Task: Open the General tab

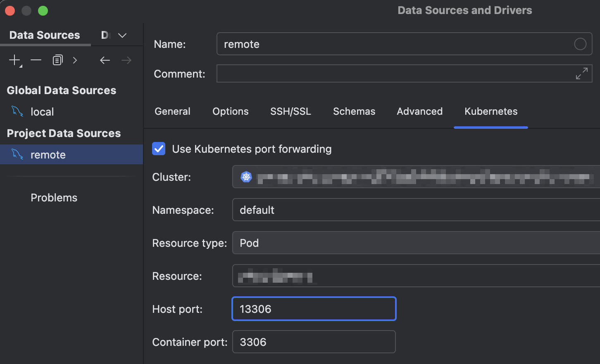Action: [172, 111]
